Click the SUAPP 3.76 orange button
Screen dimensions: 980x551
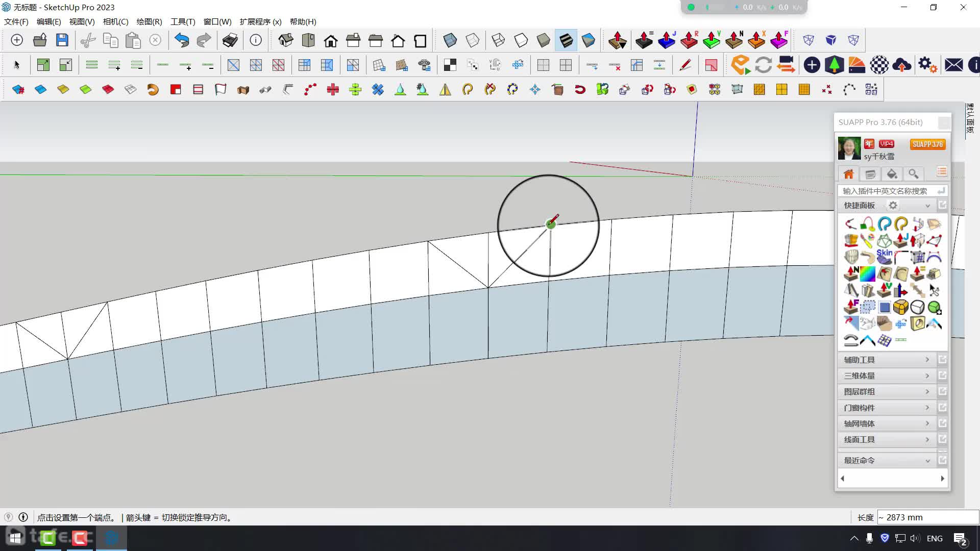point(927,144)
